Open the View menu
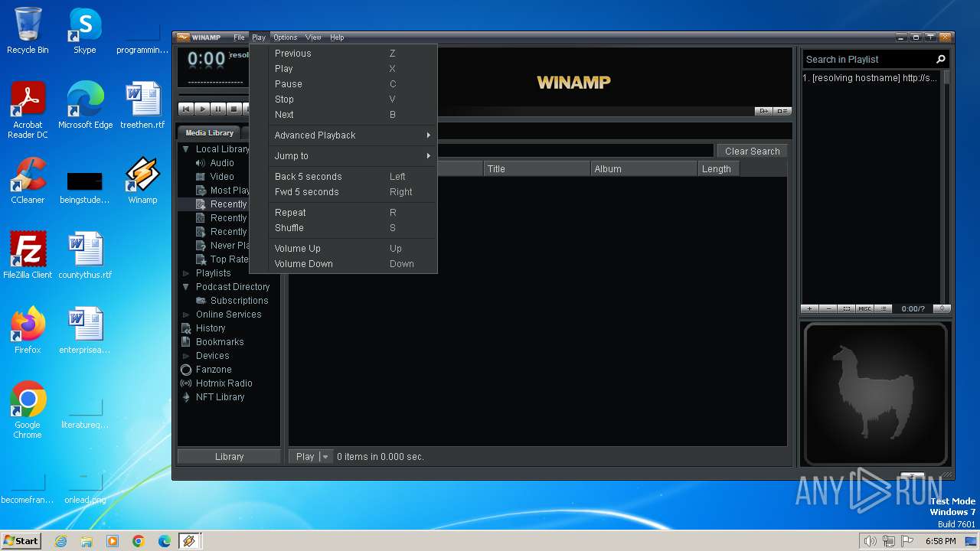 [313, 37]
